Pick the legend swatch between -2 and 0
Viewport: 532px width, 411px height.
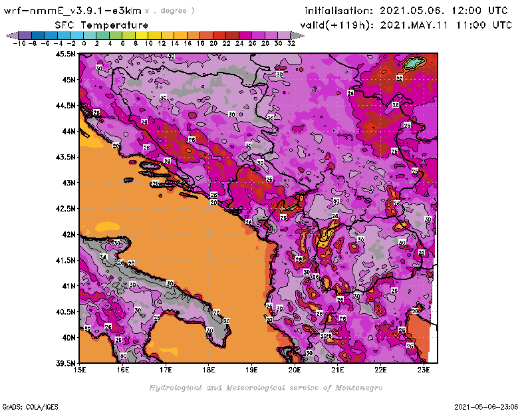[76, 35]
